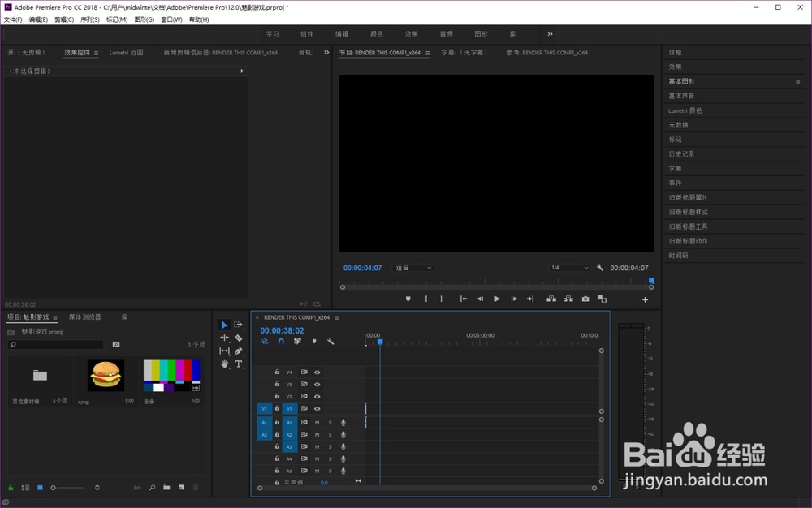Step back one frame
The height and width of the screenshot is (508, 812).
tap(480, 299)
